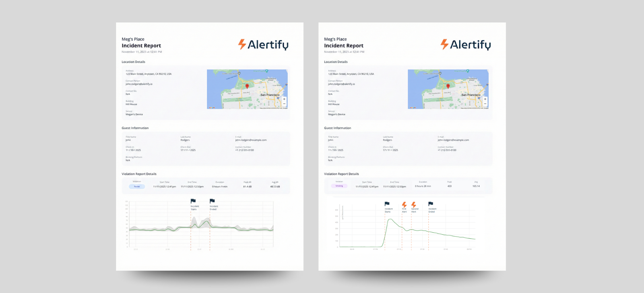The height and width of the screenshot is (293, 644).
Task: Click the john.rodgers@example.com email on left report
Action: [x=251, y=140]
